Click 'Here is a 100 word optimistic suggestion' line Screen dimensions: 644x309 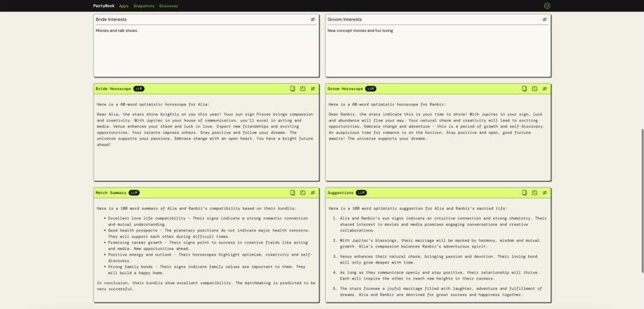coord(418,208)
